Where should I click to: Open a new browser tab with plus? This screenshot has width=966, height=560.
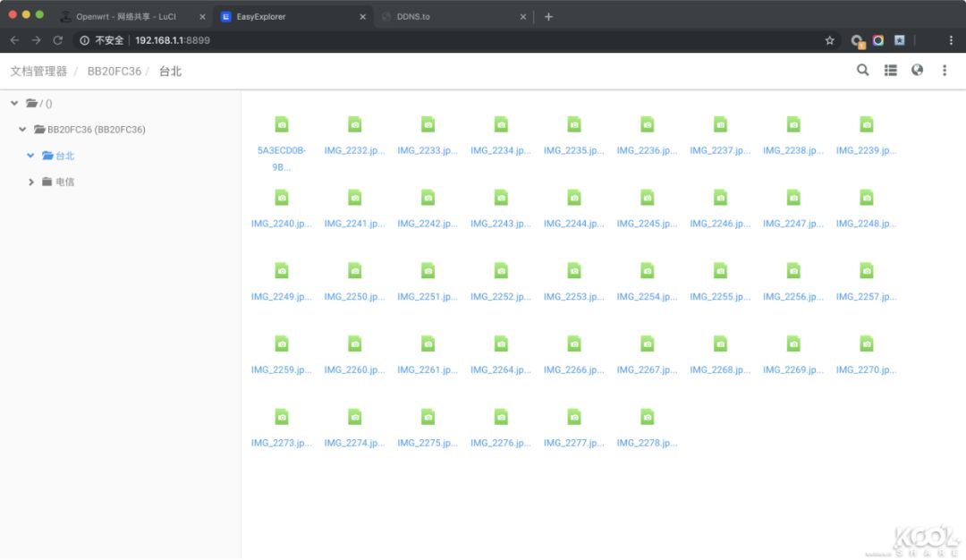tap(548, 17)
